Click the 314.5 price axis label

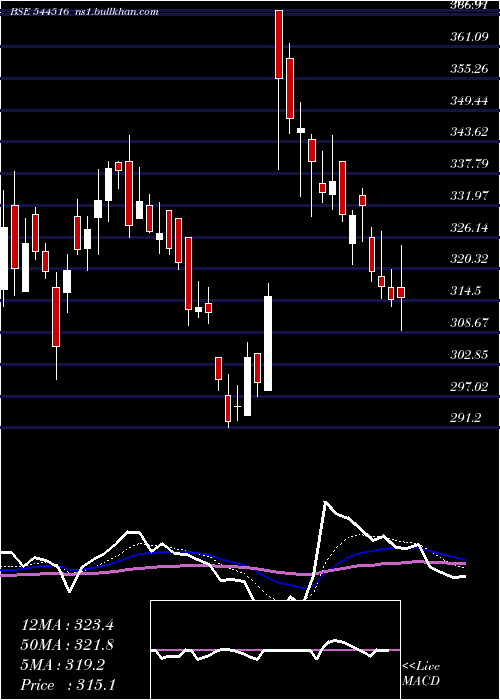pos(466,291)
